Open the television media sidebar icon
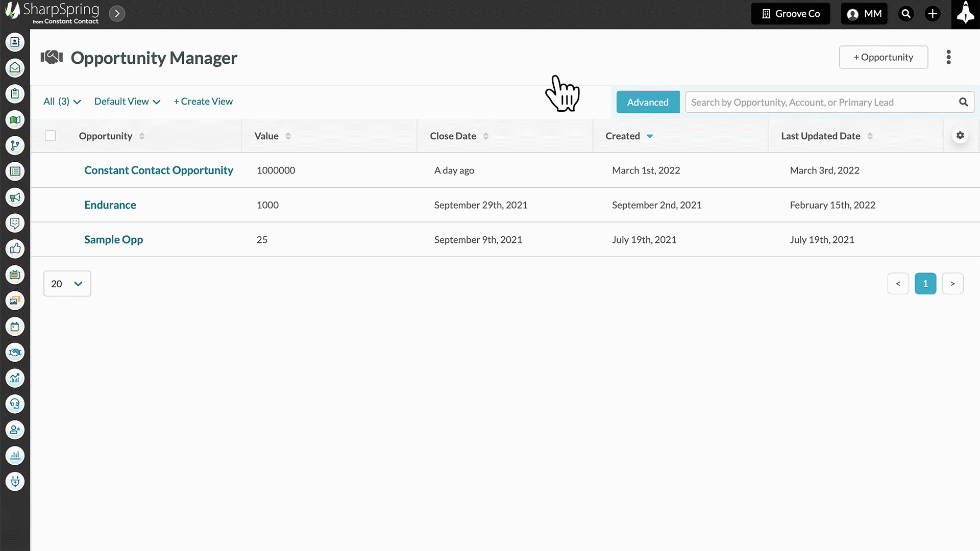This screenshot has width=980, height=551. point(15,275)
